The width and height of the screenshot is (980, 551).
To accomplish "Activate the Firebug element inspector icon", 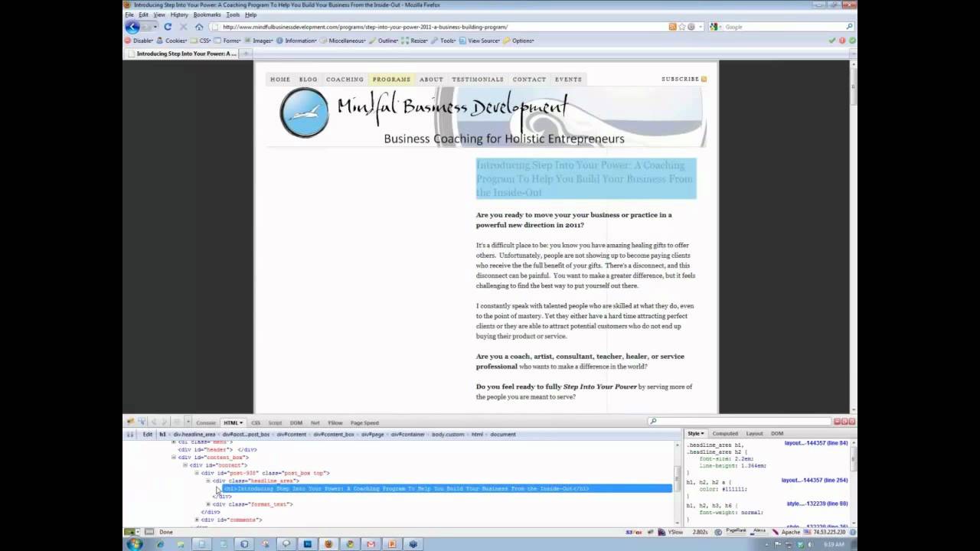I will tap(141, 422).
